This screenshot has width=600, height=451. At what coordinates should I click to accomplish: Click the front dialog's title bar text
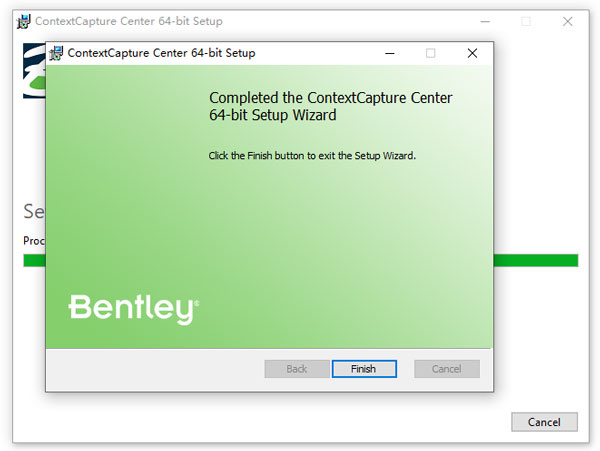click(x=160, y=53)
